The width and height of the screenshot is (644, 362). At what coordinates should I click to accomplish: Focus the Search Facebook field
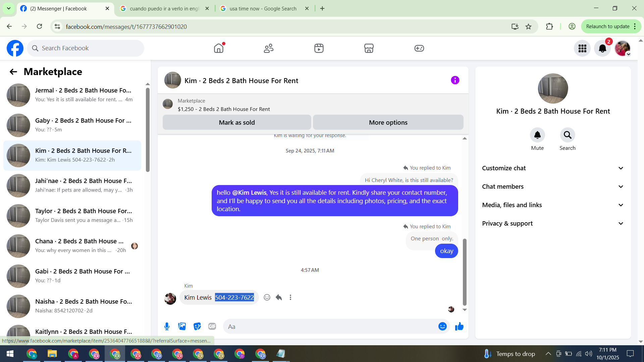click(x=86, y=48)
